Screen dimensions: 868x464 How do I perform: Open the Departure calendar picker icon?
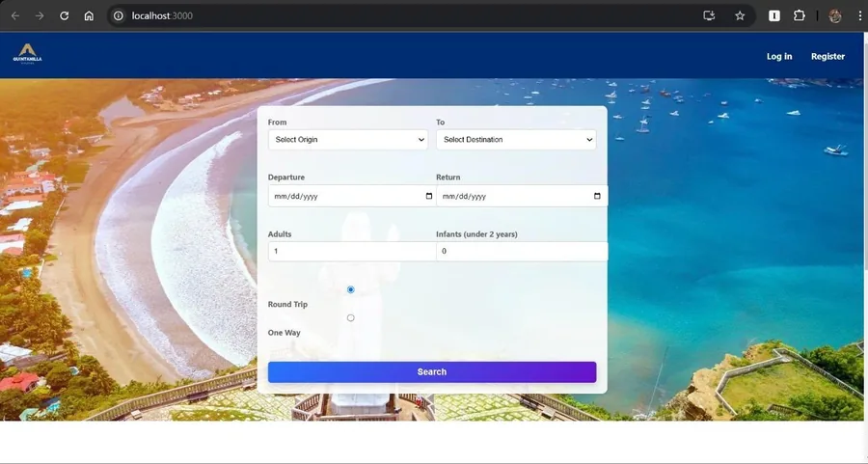[x=429, y=196]
